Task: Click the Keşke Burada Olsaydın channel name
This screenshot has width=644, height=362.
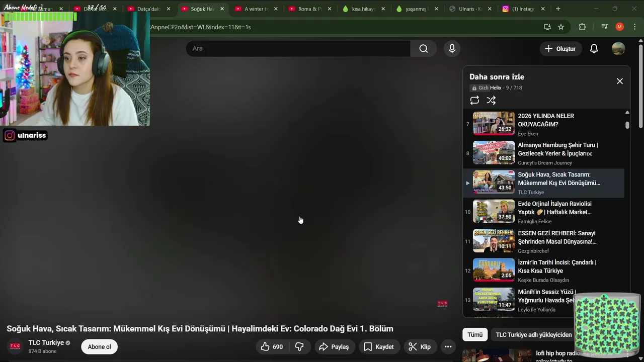Action: [543, 280]
